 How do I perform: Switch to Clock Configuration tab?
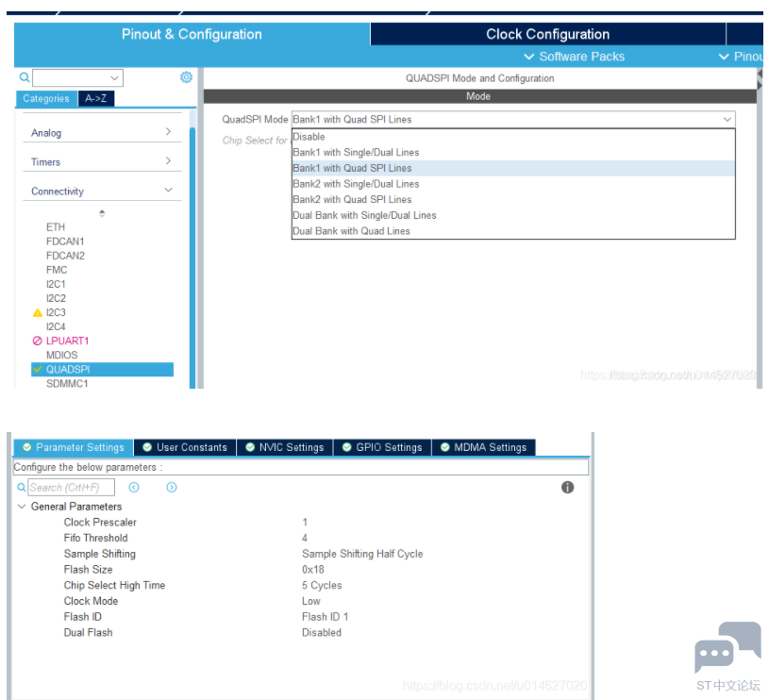click(547, 34)
